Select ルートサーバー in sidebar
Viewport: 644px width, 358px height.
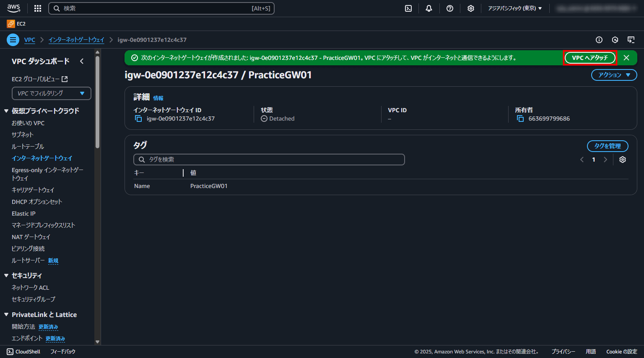[28, 260]
